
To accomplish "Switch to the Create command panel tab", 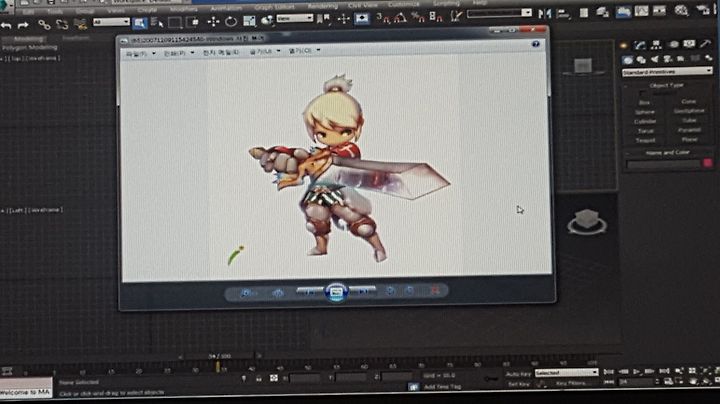I will pyautogui.click(x=624, y=45).
